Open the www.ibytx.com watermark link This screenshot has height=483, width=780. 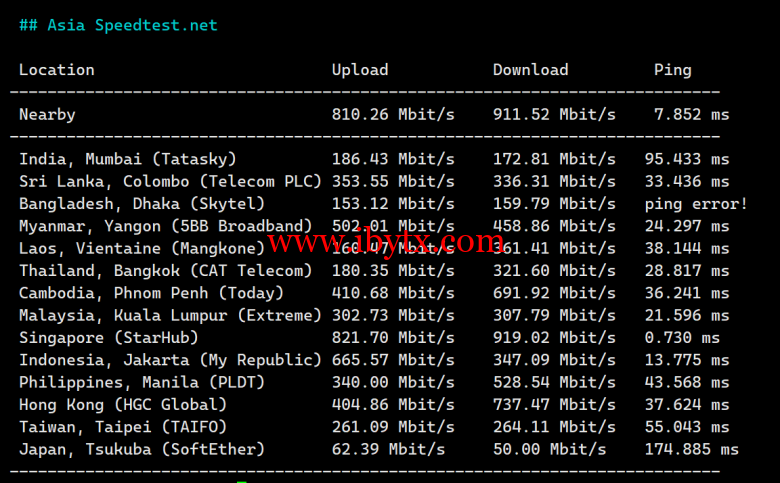pos(386,243)
